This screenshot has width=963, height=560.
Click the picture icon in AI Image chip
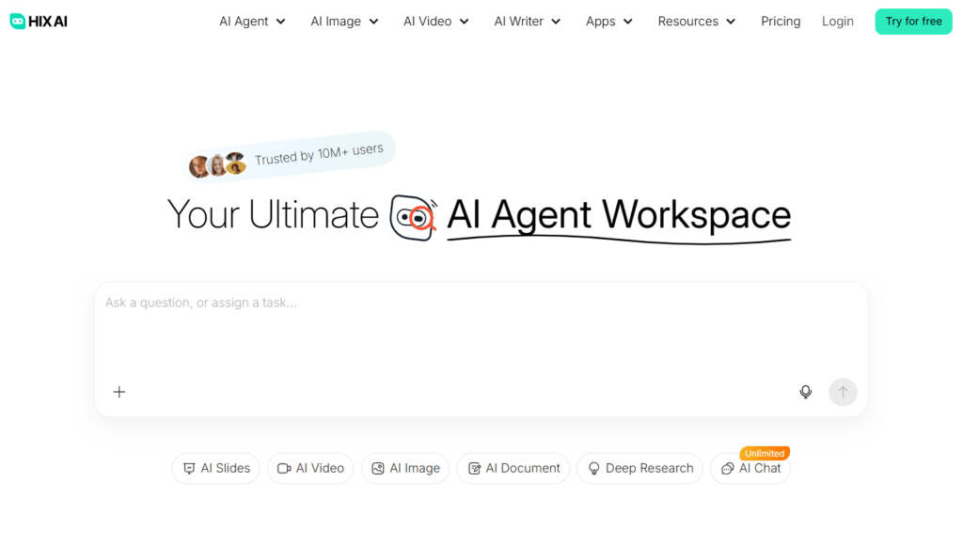378,469
